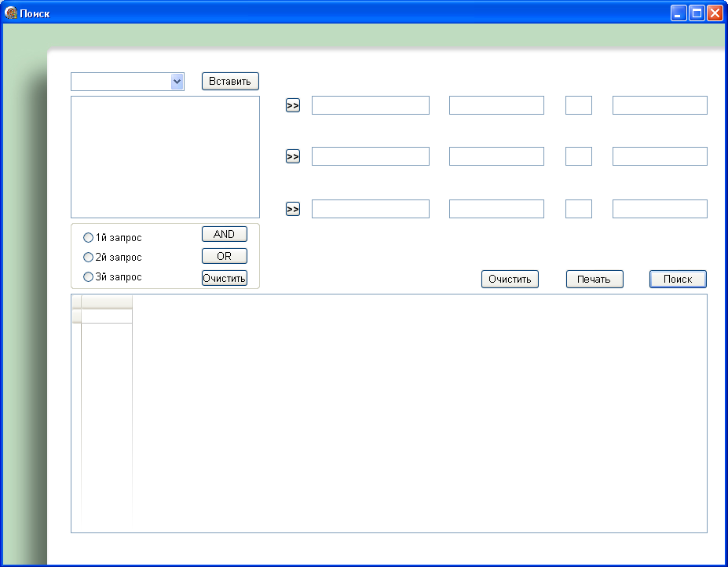The image size is (728, 567).
Task: Click the first empty cell in the results grid
Action: tap(107, 316)
